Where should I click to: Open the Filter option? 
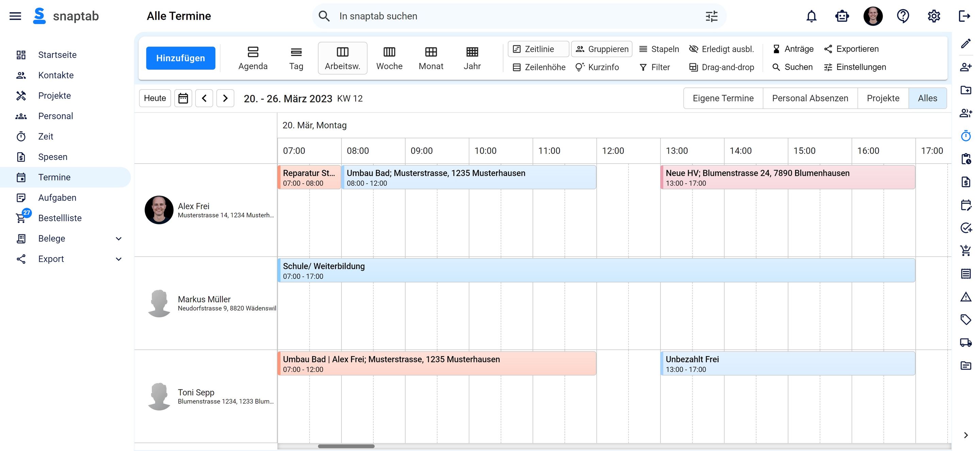pos(654,67)
